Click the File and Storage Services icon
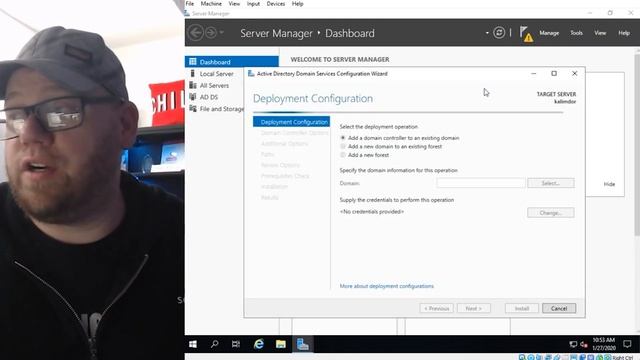640x360 pixels. [193, 109]
